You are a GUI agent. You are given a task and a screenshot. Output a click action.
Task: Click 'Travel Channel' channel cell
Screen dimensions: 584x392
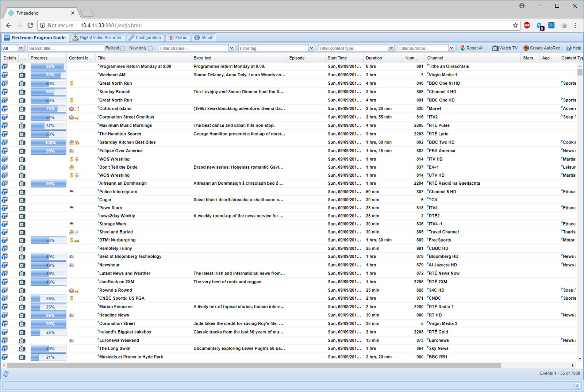(443, 232)
